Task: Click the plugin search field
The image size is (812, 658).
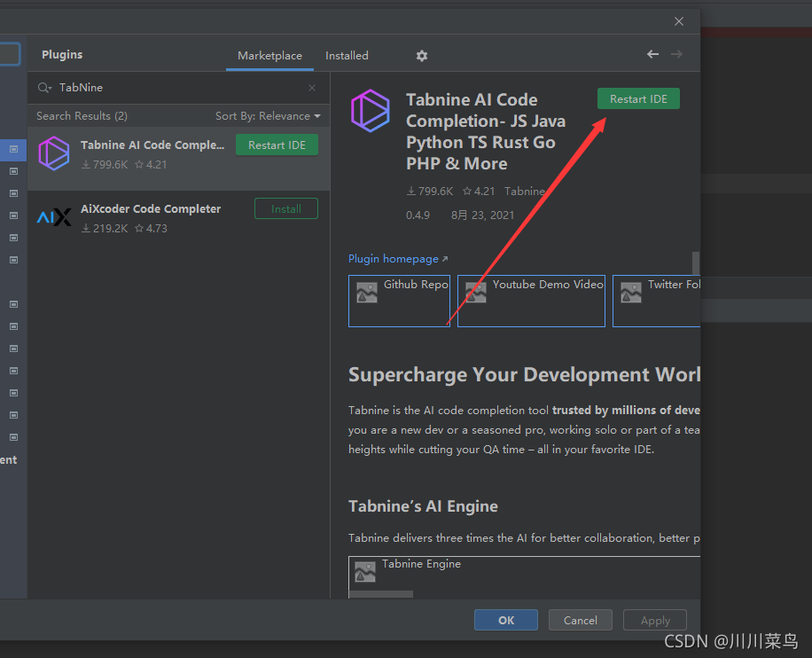Action: point(179,88)
